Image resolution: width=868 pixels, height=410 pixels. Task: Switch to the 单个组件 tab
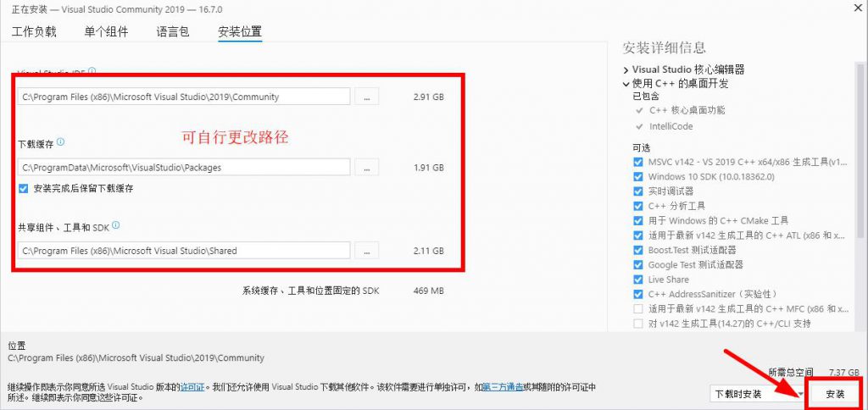click(x=106, y=31)
